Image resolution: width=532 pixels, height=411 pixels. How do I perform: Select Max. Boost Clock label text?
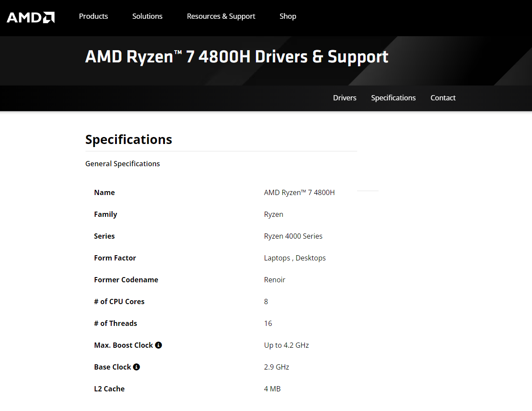(123, 345)
